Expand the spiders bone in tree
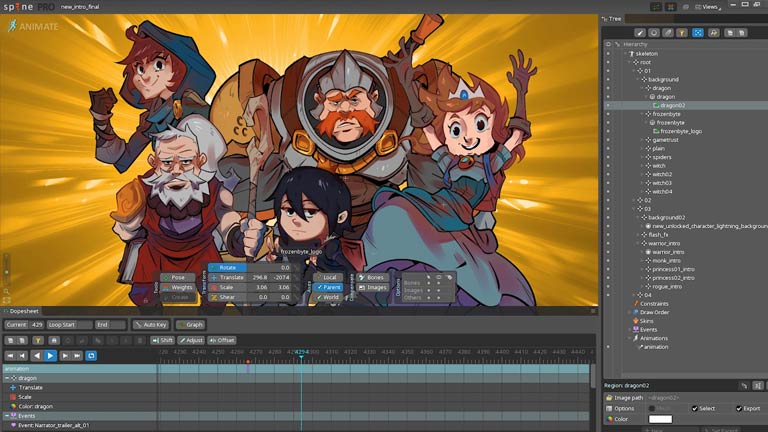The image size is (768, 432). [642, 157]
